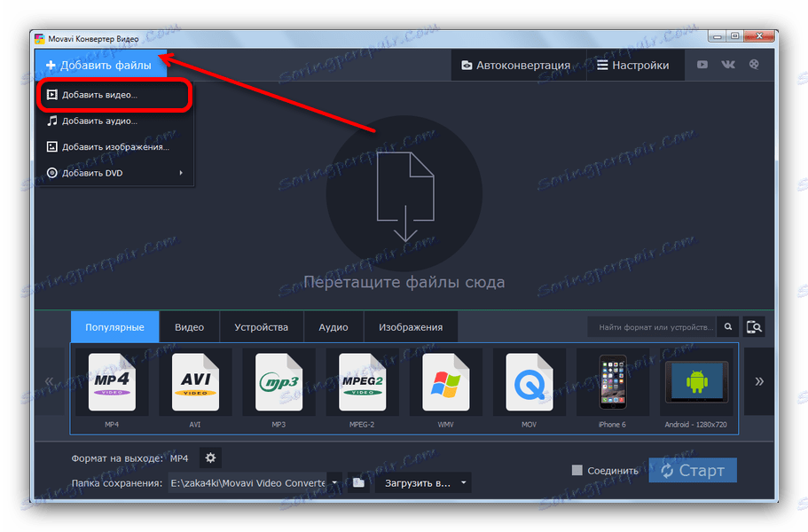Open the Аудио tab
Screen dimensions: 808x532
click(333, 327)
